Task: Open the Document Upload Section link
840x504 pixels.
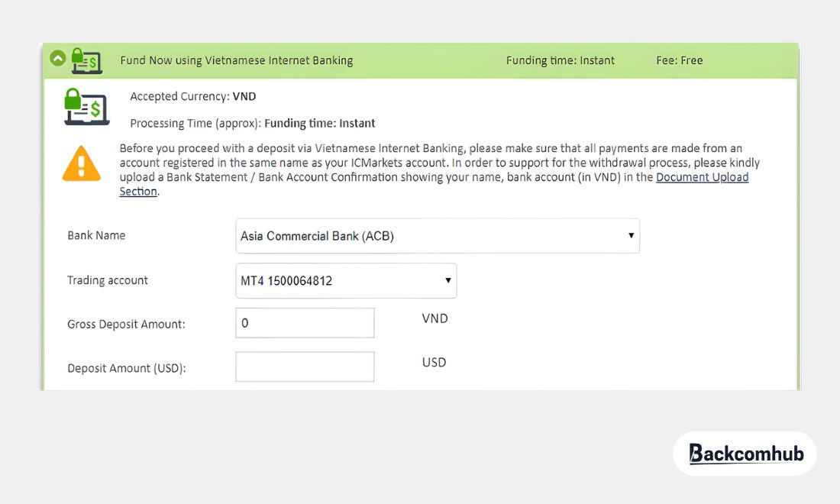Action: 702,177
